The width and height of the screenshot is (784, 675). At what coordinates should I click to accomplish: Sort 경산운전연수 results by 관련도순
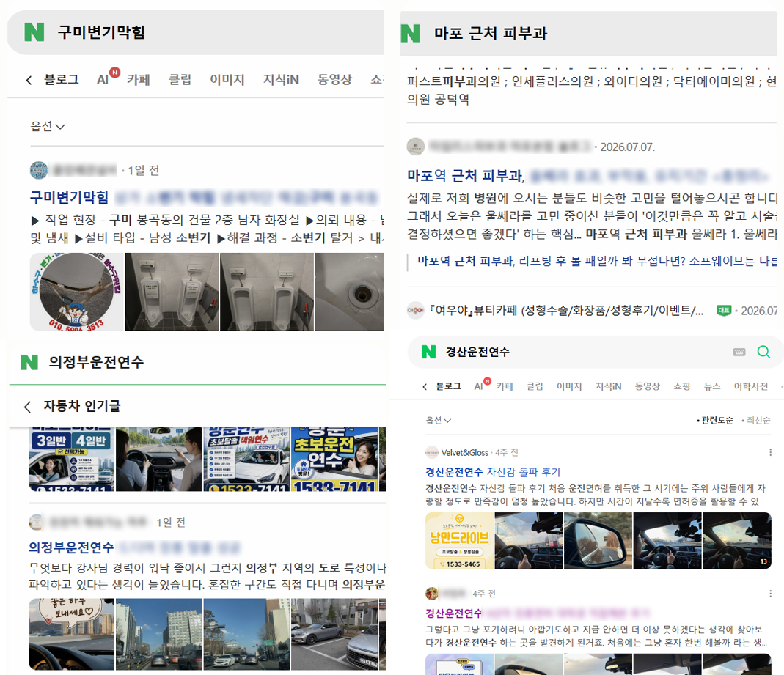[x=715, y=420]
